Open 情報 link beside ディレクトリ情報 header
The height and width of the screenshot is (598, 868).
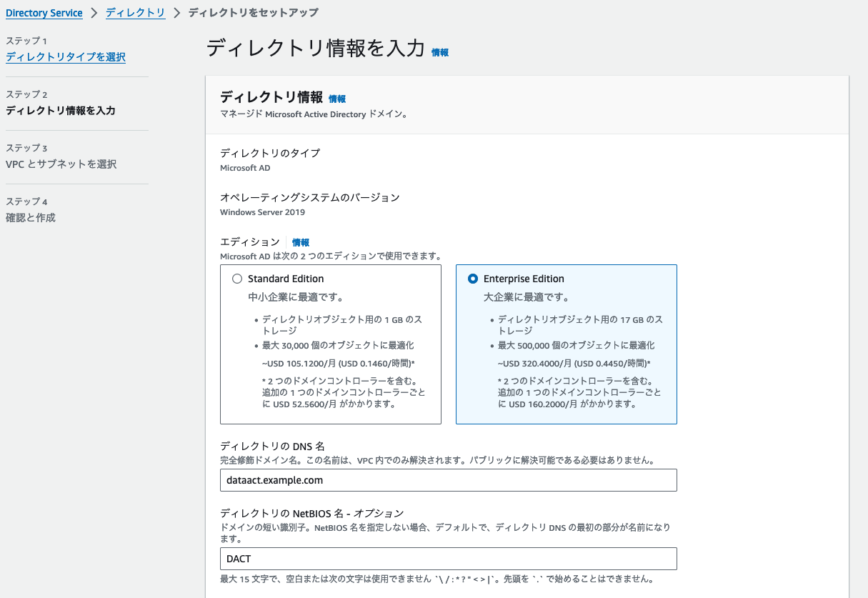(x=337, y=99)
